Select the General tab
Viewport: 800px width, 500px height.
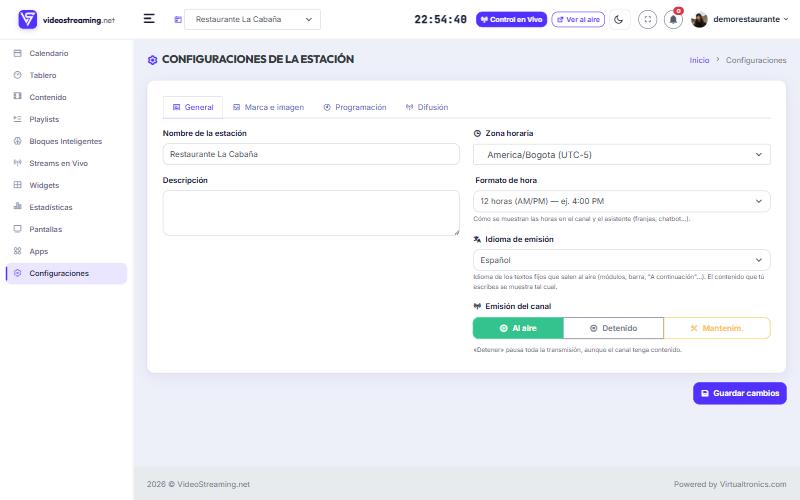(193, 107)
